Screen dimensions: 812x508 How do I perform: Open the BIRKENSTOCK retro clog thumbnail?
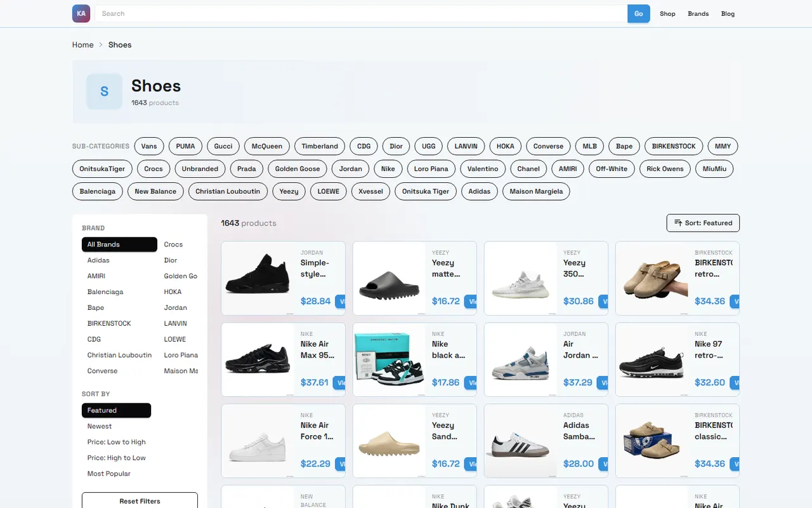(652, 278)
